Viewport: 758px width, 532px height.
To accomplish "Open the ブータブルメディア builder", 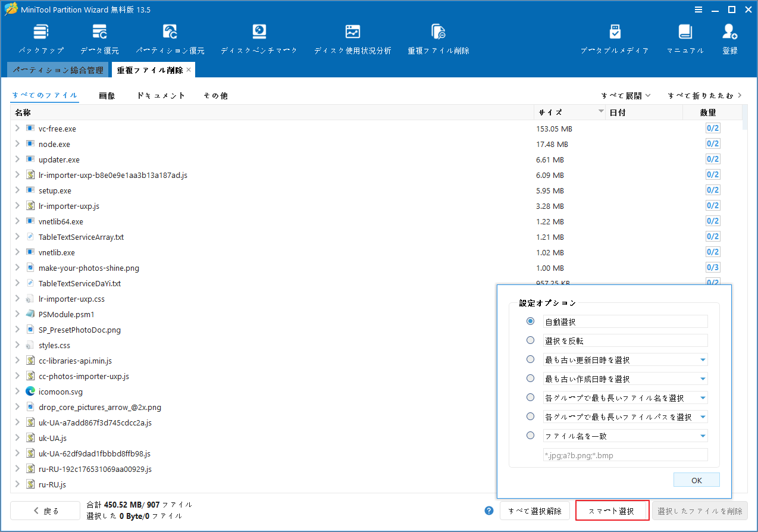I will [615, 37].
